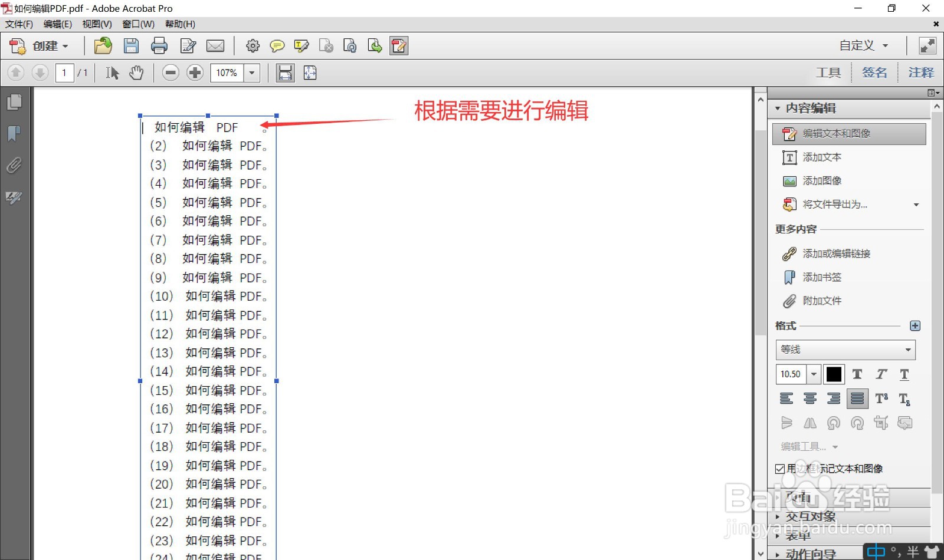Enable italic text formatting

coord(881,374)
